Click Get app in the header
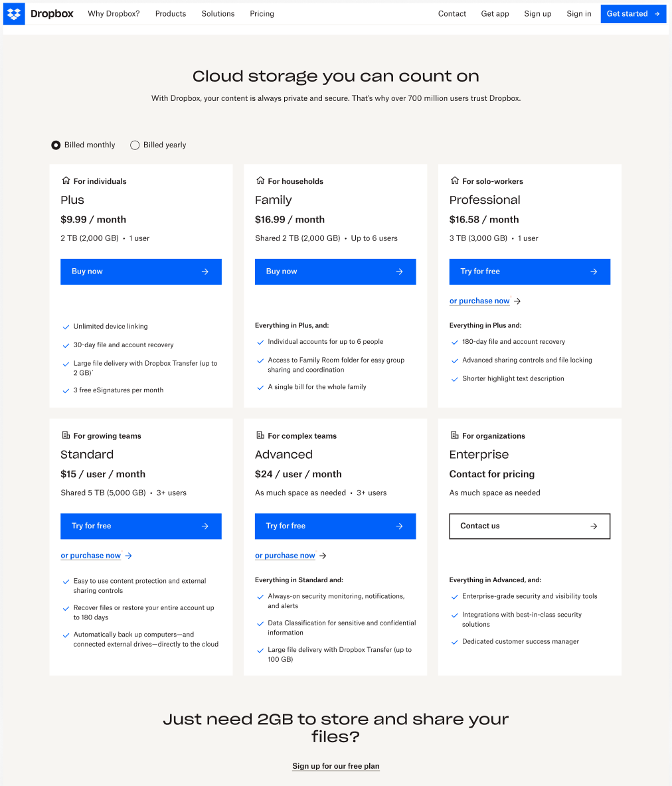Screen dimensions: 672x786 pyautogui.click(x=495, y=14)
